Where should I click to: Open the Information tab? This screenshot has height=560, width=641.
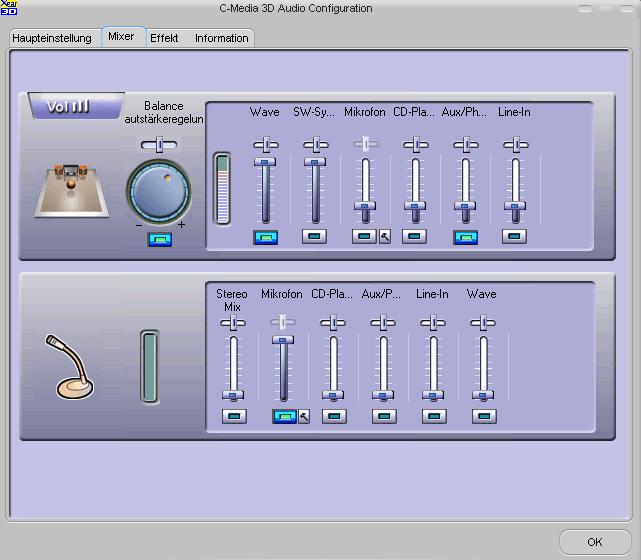[222, 38]
